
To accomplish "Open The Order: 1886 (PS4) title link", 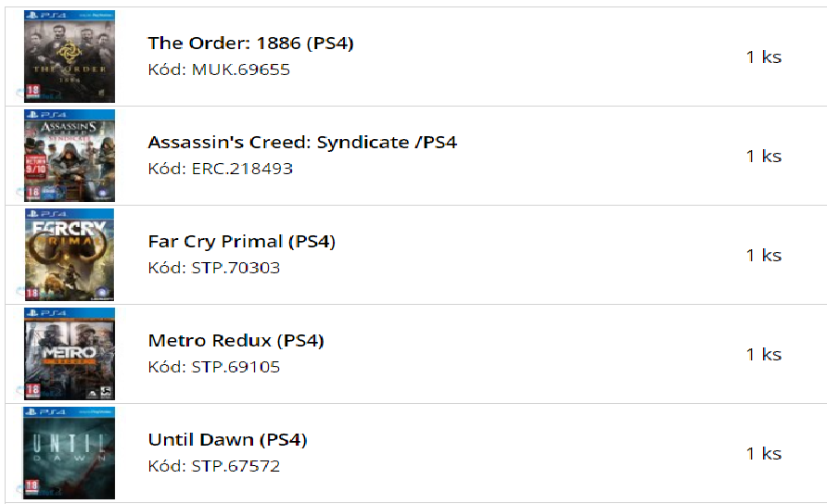I will click(x=250, y=44).
